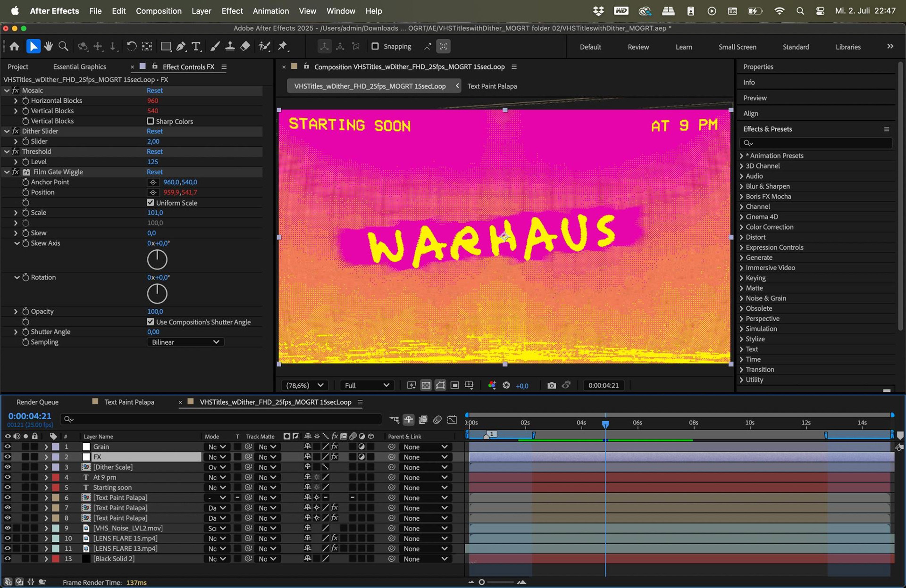Enable Snapping in the toolbar
Image resolution: width=906 pixels, height=588 pixels.
[x=375, y=46]
